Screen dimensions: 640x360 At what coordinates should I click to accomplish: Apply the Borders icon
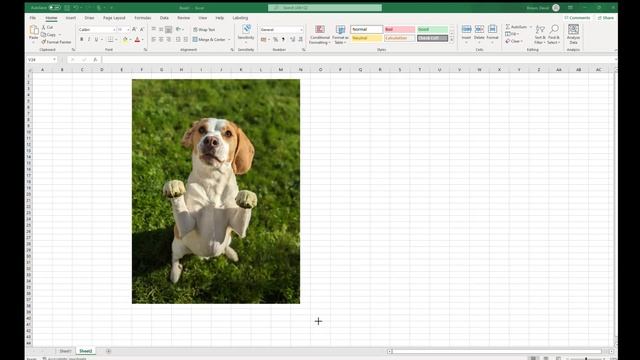point(110,40)
